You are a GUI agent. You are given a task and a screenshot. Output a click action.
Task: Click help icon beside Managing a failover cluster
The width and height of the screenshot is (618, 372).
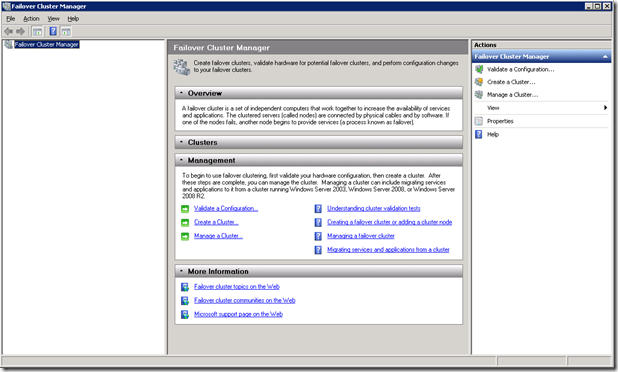click(x=318, y=236)
